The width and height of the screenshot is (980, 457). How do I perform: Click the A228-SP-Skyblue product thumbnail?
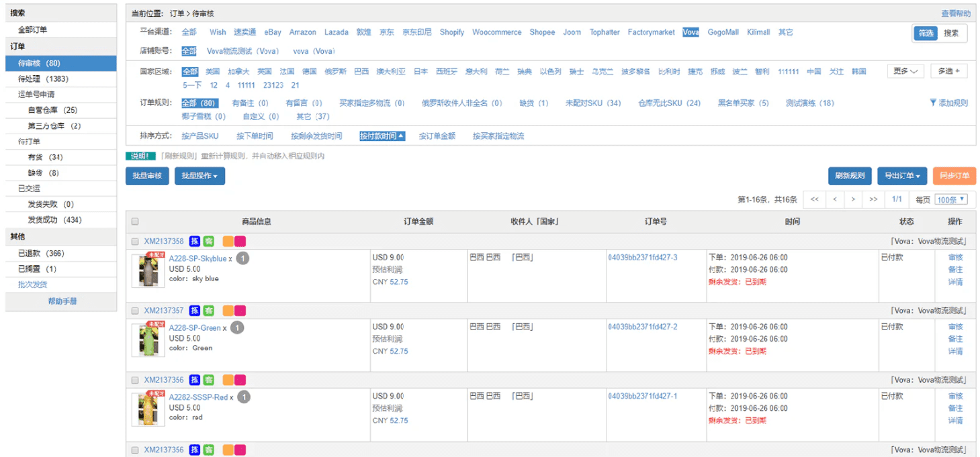click(x=148, y=270)
